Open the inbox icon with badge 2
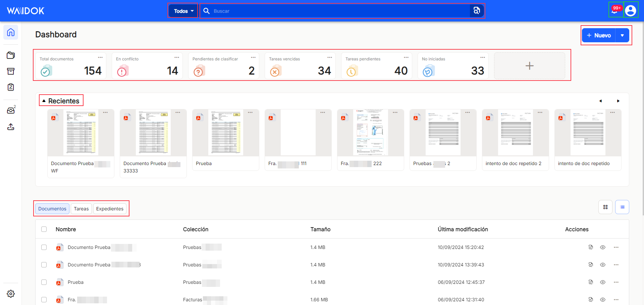 tap(11, 110)
